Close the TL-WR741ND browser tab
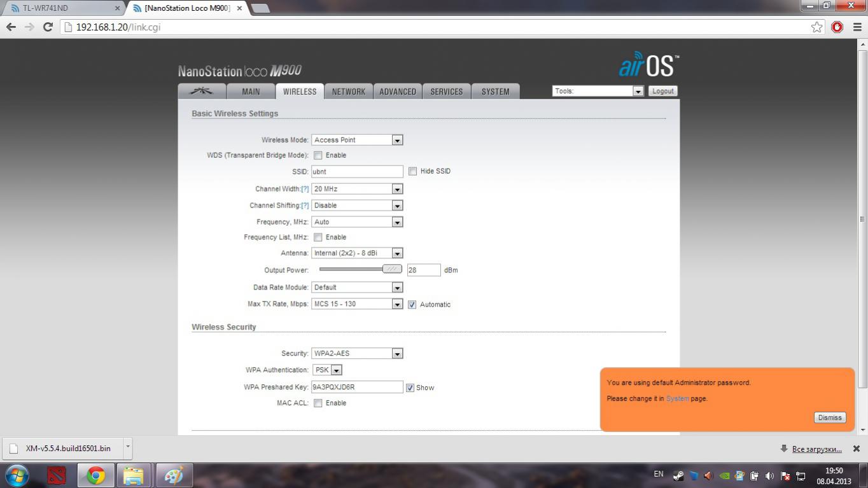The width and height of the screenshot is (868, 488). pyautogui.click(x=117, y=8)
